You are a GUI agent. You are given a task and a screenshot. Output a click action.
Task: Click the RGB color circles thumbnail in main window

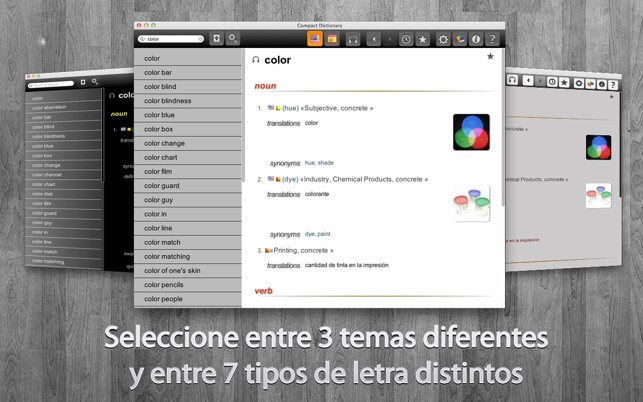(x=471, y=132)
